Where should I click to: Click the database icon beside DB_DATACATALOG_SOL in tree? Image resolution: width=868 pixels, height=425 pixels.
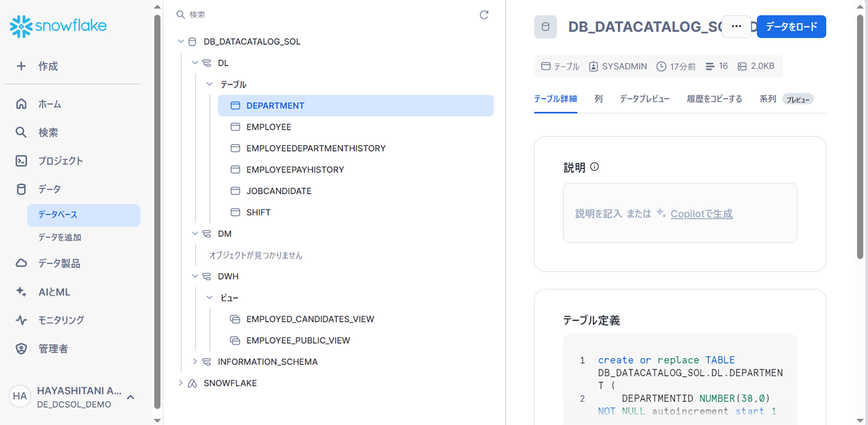[193, 42]
